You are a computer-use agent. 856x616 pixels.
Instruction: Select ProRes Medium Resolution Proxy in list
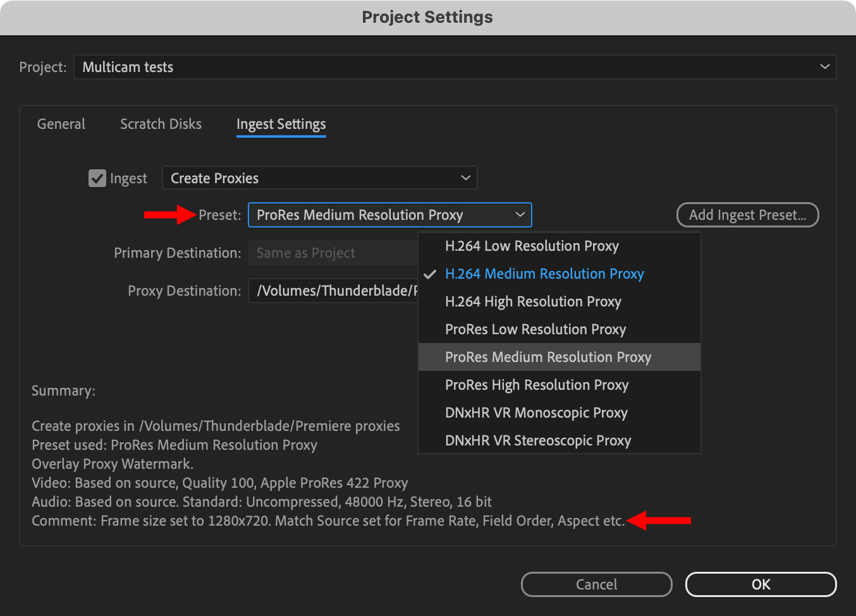point(548,357)
